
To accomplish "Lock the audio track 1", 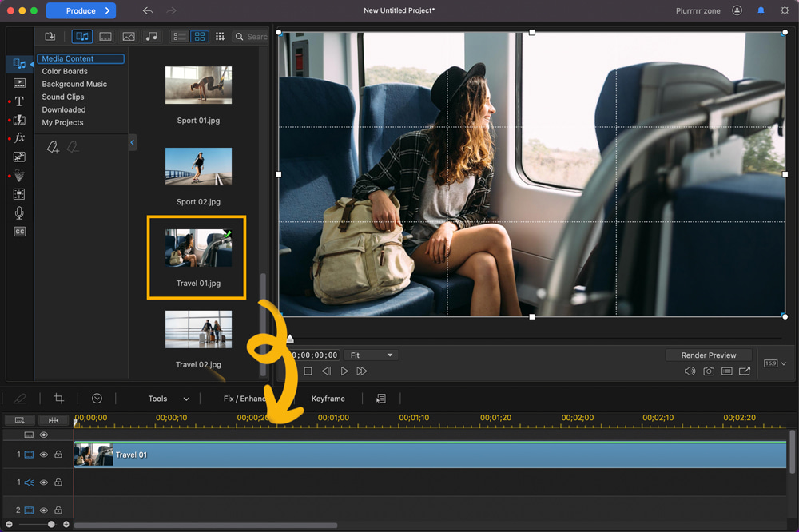I will pyautogui.click(x=58, y=482).
